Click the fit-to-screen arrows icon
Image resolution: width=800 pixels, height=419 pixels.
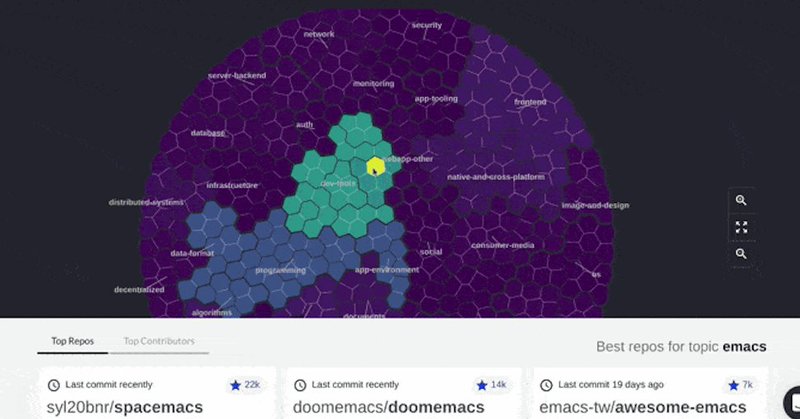tap(741, 227)
